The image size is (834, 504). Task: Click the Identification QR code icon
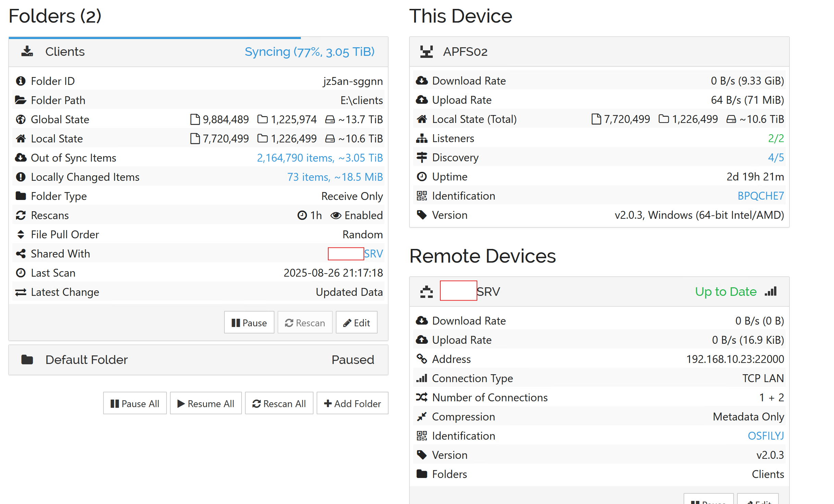click(x=421, y=196)
